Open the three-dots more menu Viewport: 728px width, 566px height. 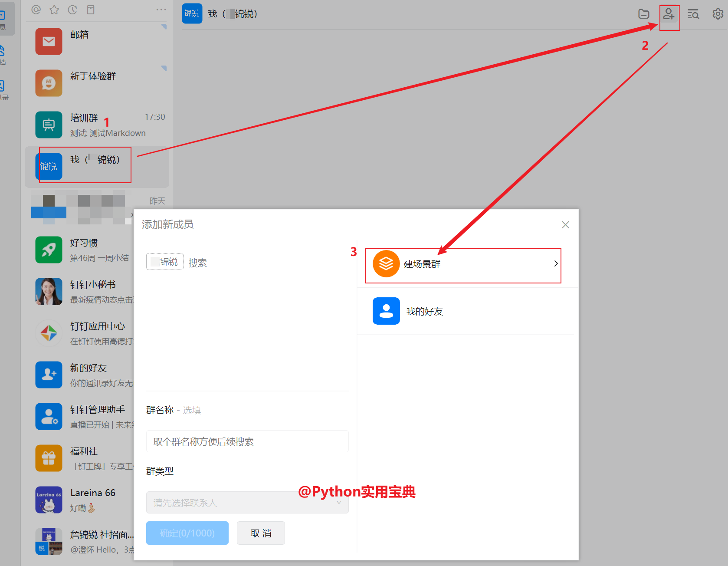161,10
